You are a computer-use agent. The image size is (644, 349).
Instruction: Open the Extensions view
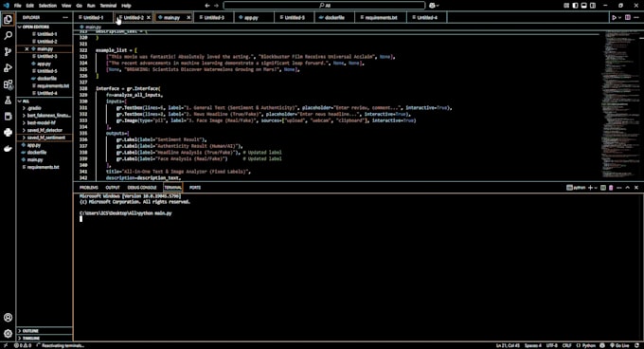[8, 84]
